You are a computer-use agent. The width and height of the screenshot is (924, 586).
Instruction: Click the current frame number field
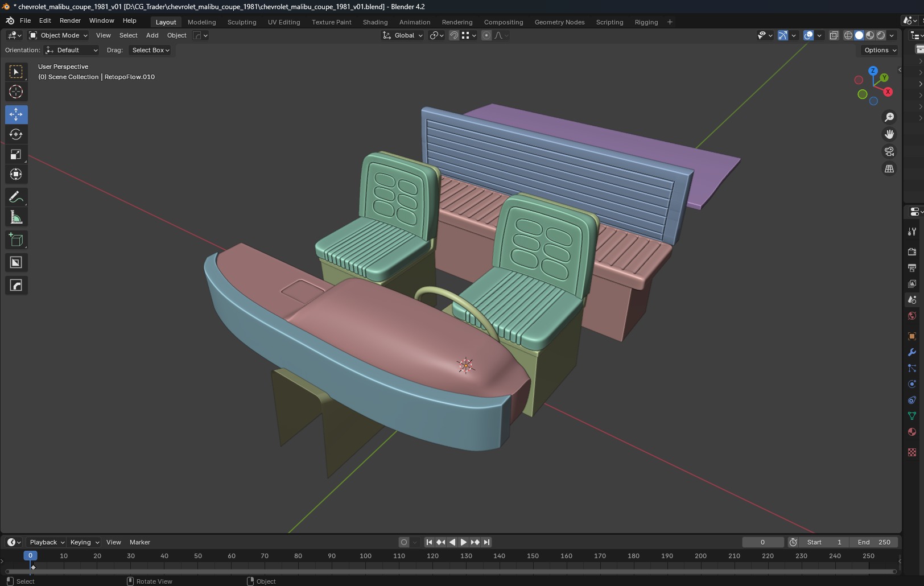coord(762,542)
